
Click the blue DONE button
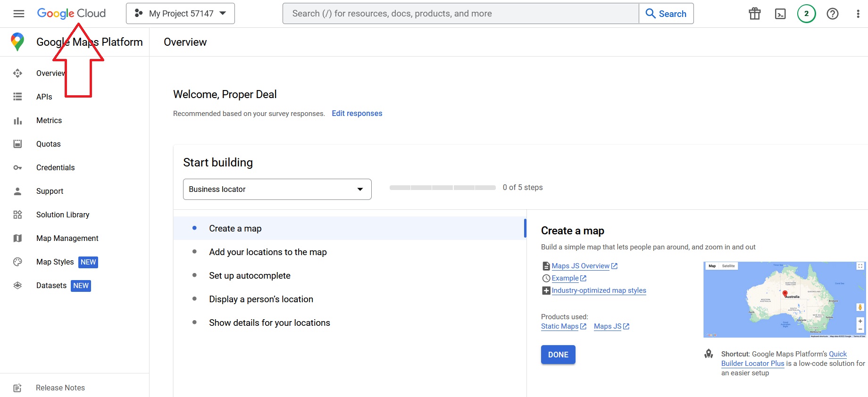tap(558, 355)
